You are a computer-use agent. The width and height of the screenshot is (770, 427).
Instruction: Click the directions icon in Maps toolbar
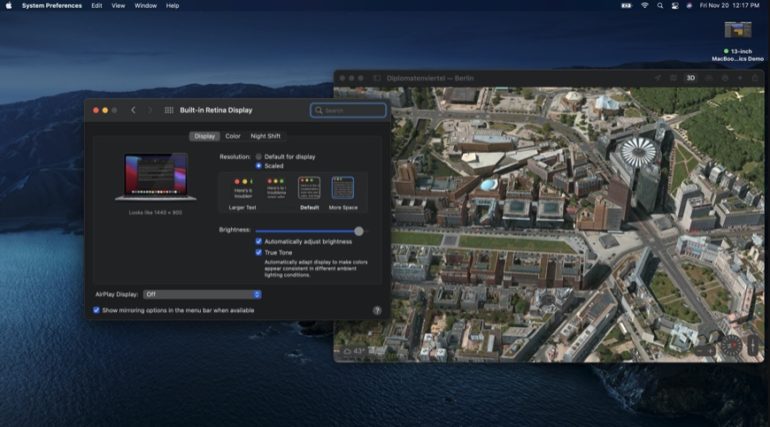tap(725, 78)
